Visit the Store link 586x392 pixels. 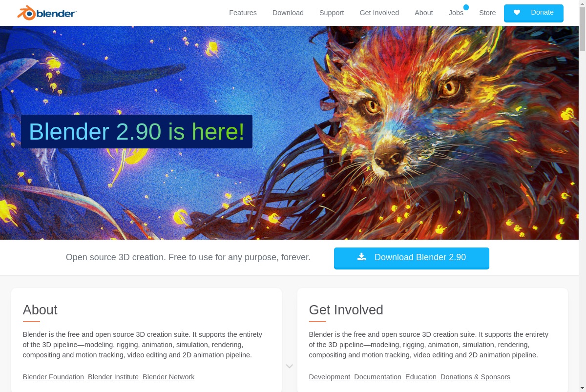click(487, 13)
